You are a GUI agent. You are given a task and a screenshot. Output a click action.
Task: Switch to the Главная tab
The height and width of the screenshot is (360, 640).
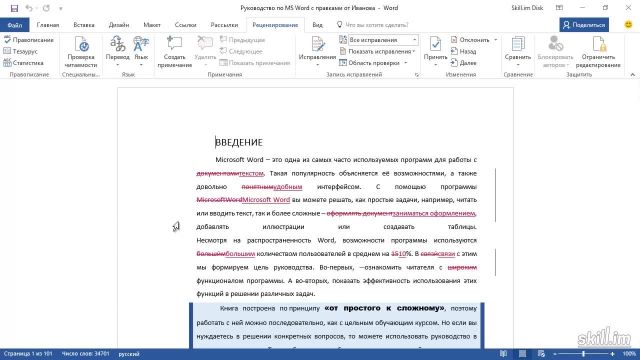pyautogui.click(x=48, y=25)
